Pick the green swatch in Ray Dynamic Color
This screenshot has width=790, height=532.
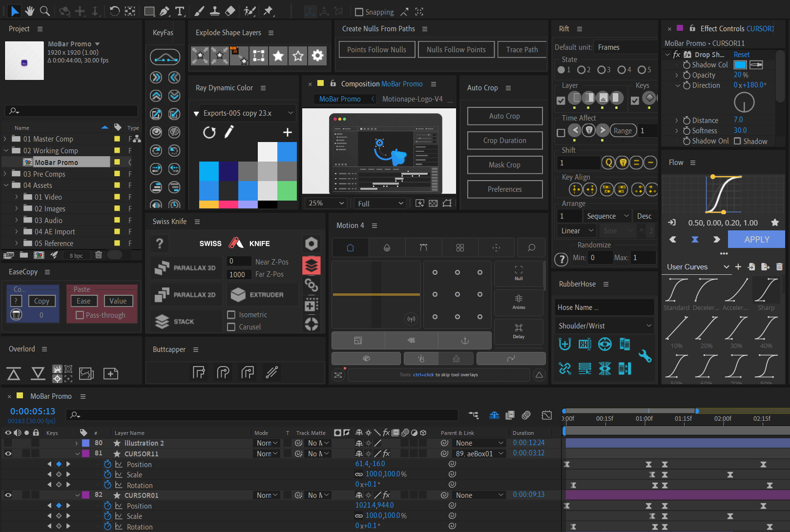pyautogui.click(x=287, y=191)
